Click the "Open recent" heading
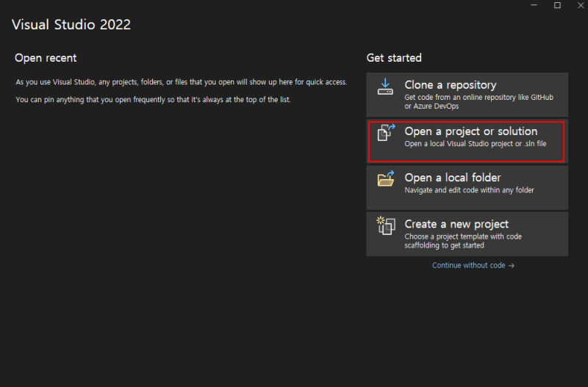The image size is (588, 387). [x=46, y=58]
